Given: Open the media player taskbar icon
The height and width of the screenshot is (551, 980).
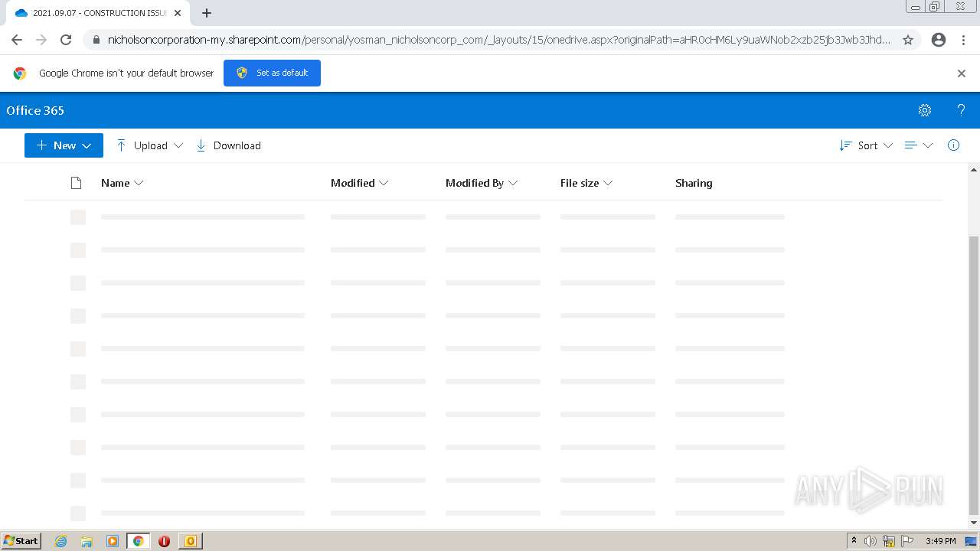Looking at the screenshot, I should (x=113, y=541).
